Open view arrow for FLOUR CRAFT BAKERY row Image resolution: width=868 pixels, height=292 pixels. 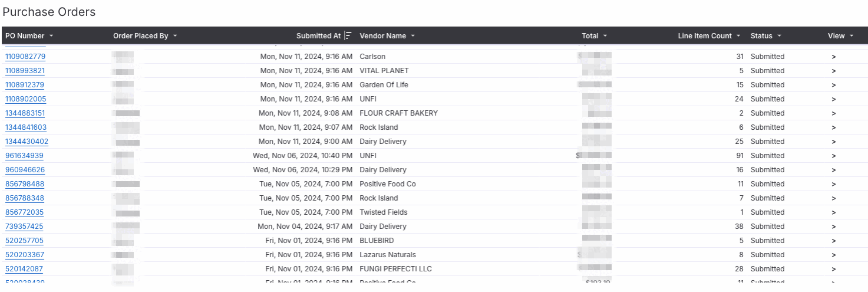(x=833, y=113)
